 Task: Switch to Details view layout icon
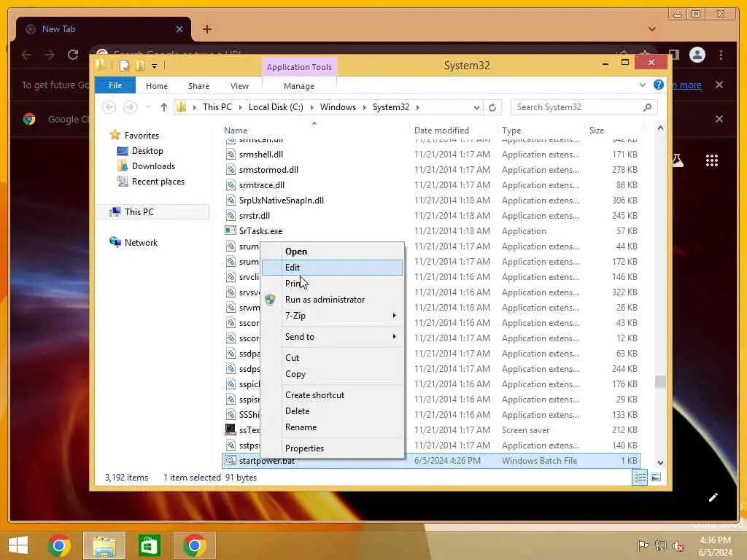[640, 477]
